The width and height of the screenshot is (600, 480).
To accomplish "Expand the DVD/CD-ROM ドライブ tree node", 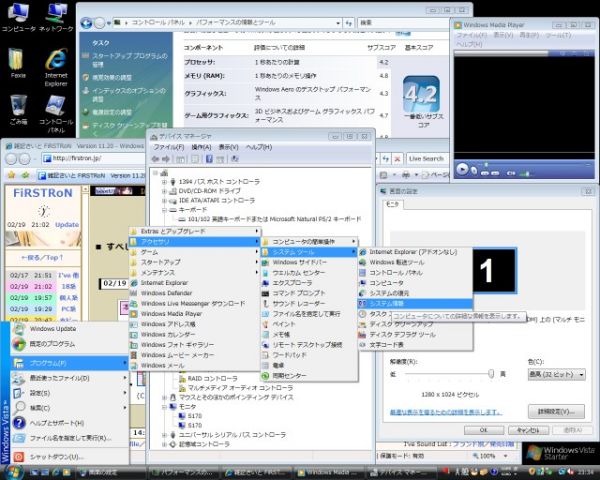I will point(164,192).
